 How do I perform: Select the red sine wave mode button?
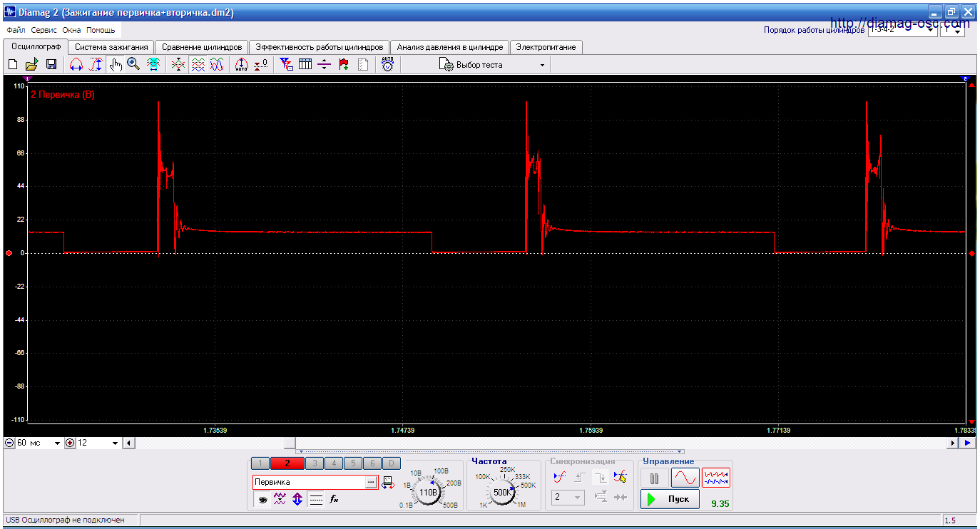click(x=685, y=478)
